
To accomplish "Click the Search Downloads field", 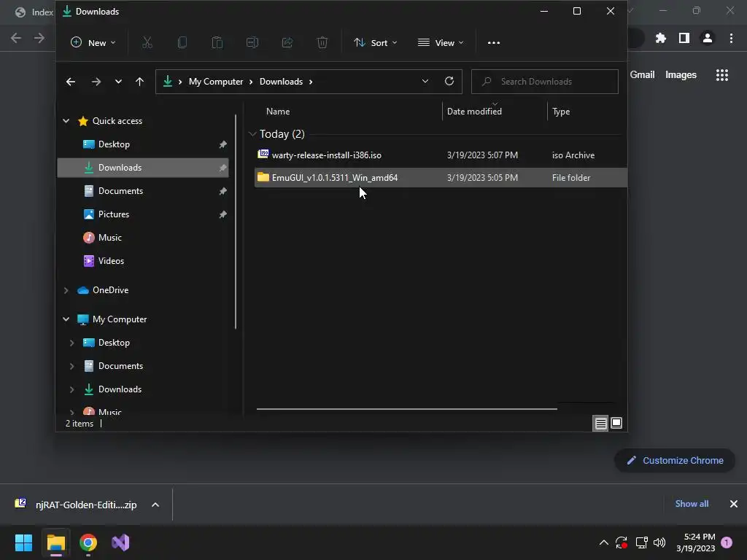I will (544, 82).
